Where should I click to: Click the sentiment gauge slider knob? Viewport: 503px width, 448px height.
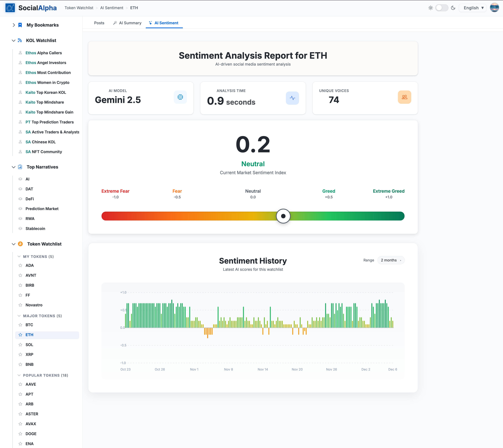(283, 216)
